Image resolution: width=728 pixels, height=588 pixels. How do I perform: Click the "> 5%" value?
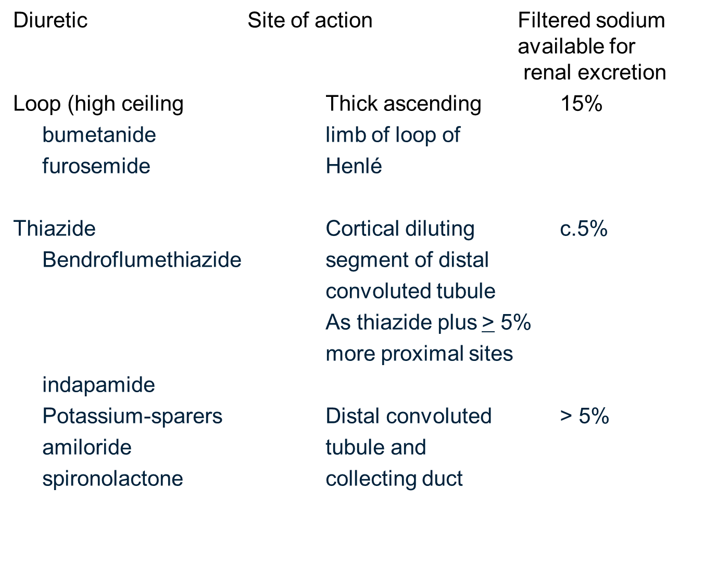(x=584, y=416)
